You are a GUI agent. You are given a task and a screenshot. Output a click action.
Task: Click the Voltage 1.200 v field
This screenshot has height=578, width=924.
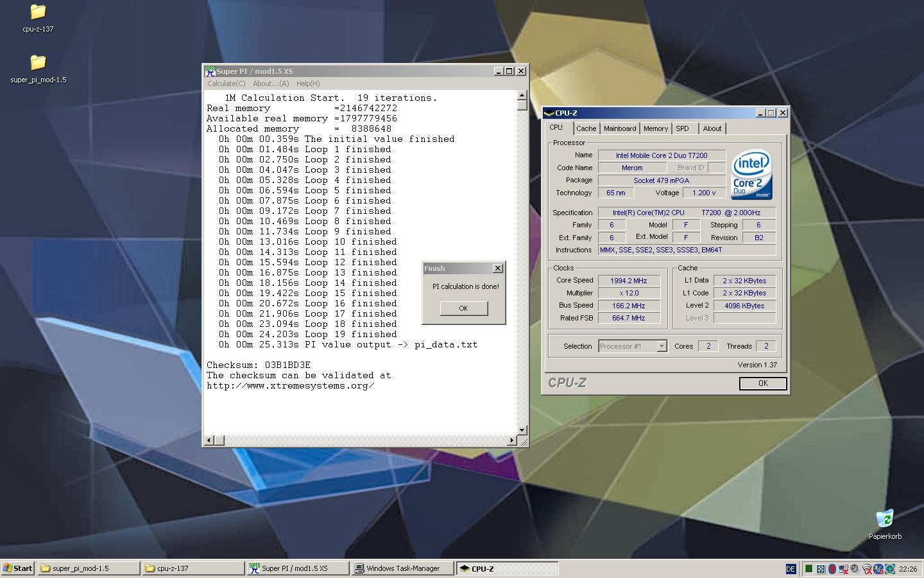point(704,193)
